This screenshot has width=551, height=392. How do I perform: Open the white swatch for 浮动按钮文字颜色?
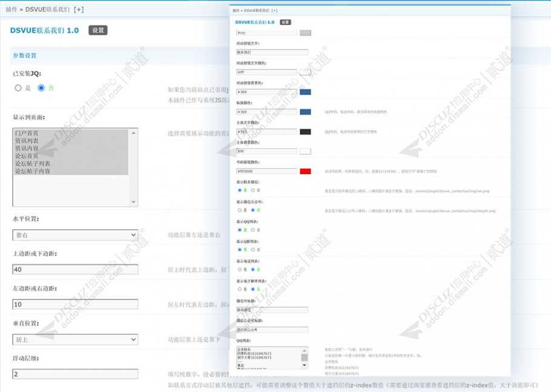305,72
